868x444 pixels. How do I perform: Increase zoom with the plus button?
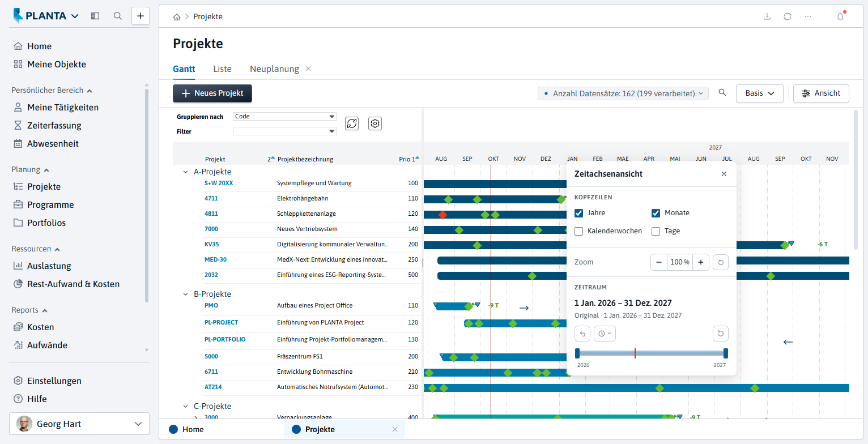(x=701, y=262)
